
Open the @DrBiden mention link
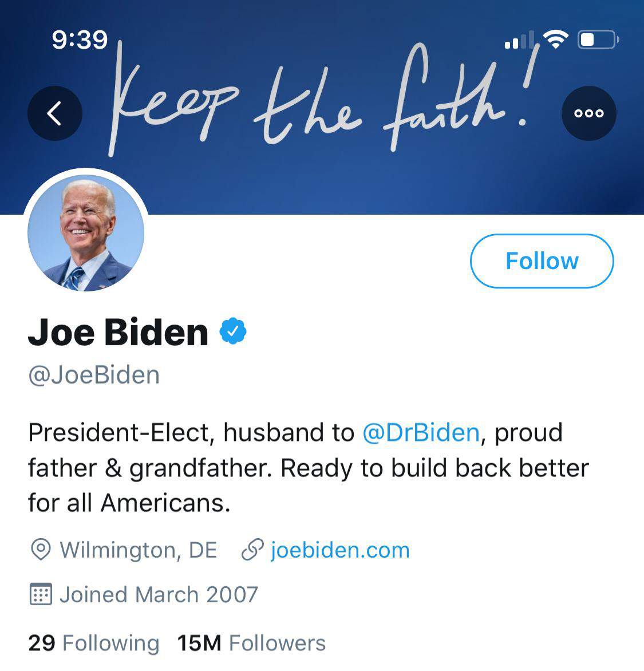421,432
